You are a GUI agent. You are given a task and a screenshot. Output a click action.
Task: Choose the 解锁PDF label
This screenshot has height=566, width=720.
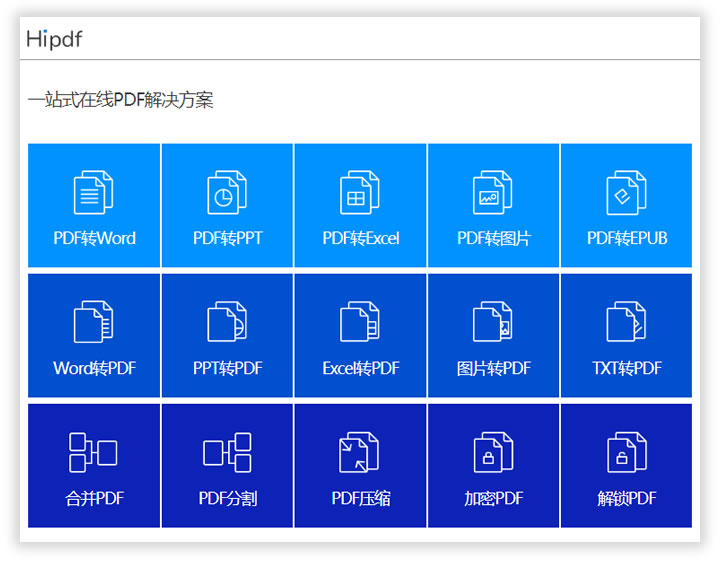coord(627,499)
